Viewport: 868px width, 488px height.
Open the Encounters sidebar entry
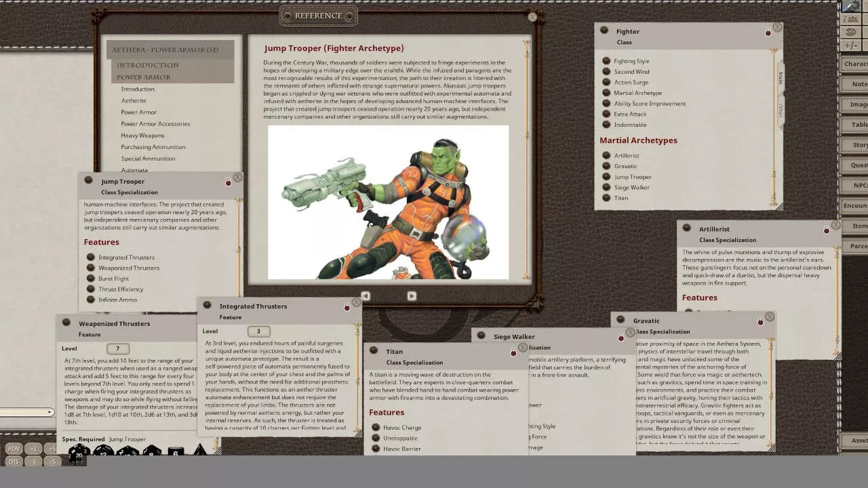pyautogui.click(x=854, y=205)
